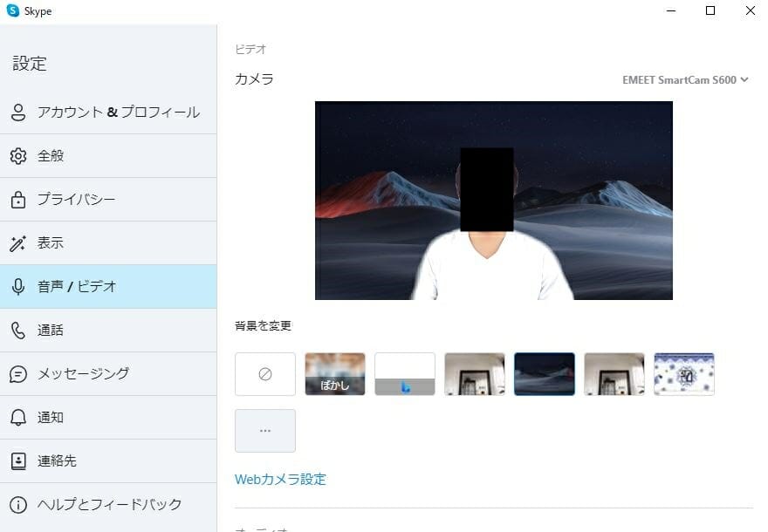This screenshot has height=532, width=768.
Task: Click the contacts book icon
Action: [x=17, y=461]
